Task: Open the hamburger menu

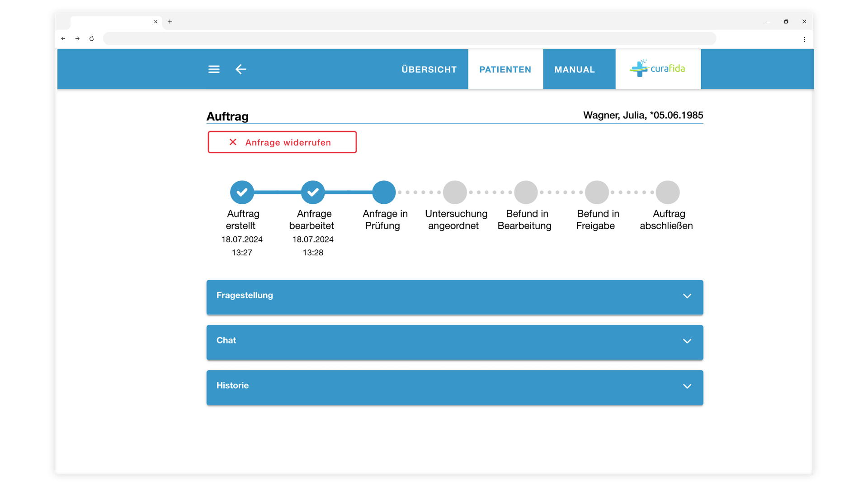Action: point(214,69)
